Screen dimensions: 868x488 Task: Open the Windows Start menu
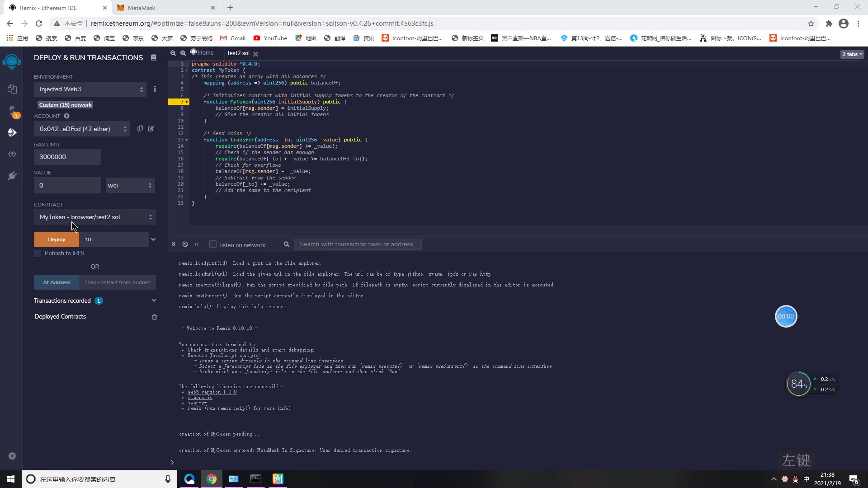point(11,479)
